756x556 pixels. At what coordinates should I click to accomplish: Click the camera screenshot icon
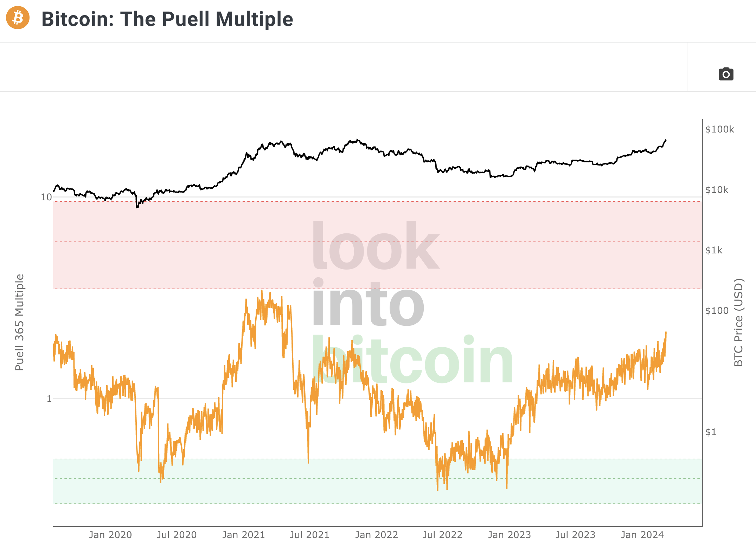(726, 75)
